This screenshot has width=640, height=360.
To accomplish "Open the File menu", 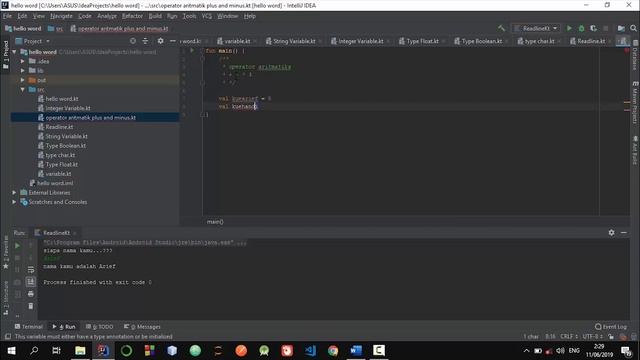I will tap(7, 16).
